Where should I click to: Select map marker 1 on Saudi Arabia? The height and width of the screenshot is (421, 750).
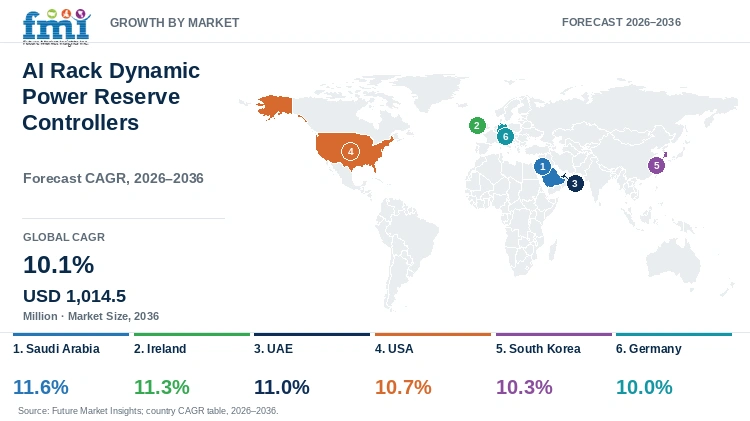(x=542, y=166)
